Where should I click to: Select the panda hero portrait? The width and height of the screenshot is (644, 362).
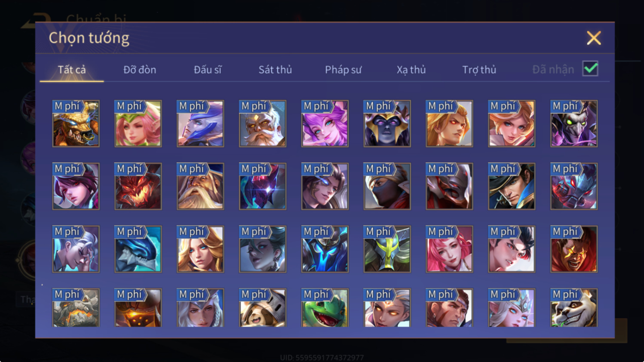[x=574, y=308]
